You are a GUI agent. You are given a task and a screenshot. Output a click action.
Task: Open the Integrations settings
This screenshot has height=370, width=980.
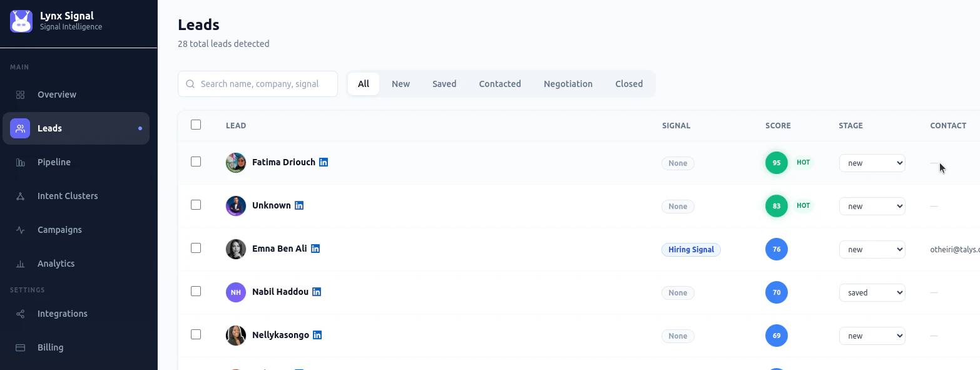pos(76,314)
